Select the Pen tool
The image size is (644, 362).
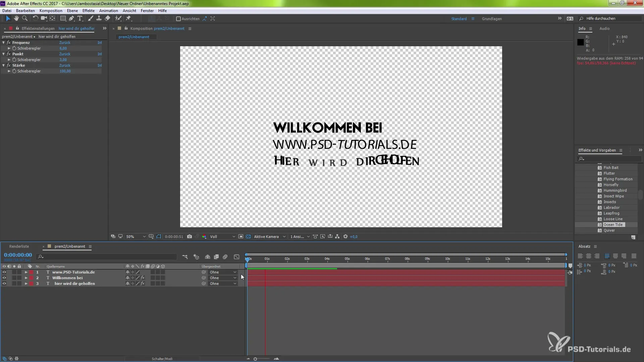pos(71,18)
